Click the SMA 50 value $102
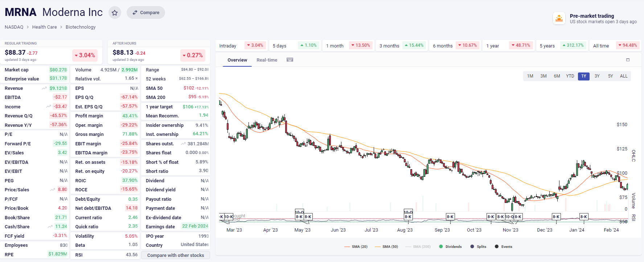Screen dimensions: 644x262 click(189, 88)
